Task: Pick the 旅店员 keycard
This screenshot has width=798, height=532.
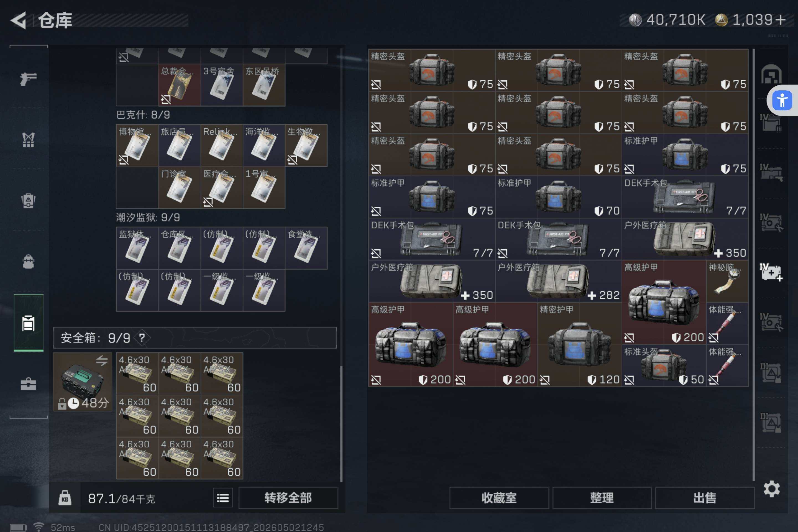Action: (180, 145)
